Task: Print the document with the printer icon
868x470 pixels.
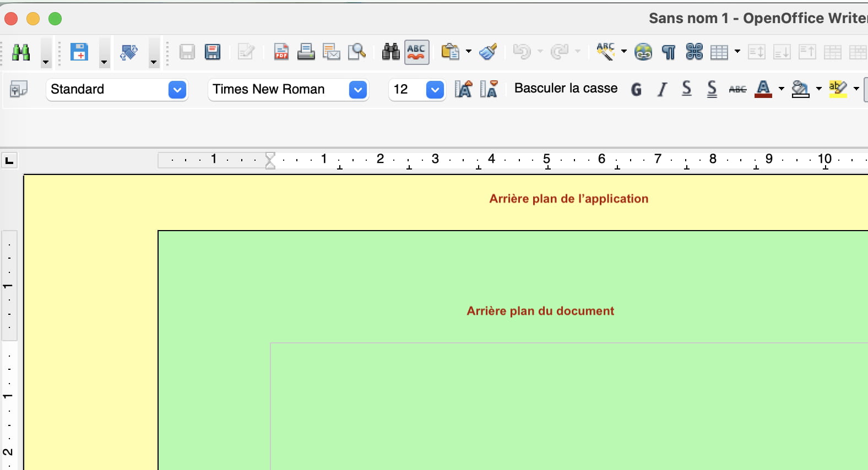Action: click(306, 52)
